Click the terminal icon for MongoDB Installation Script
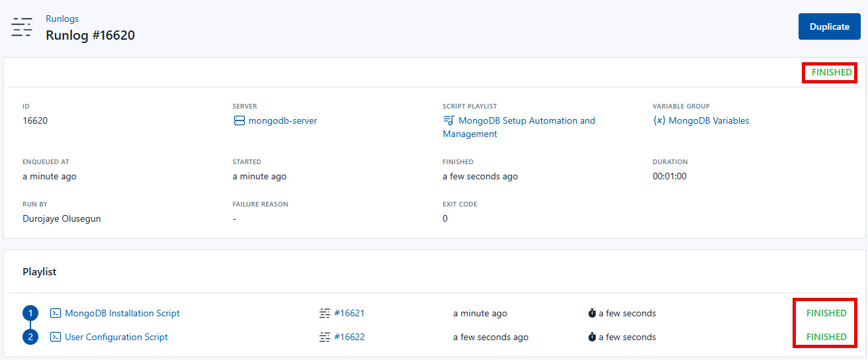The image size is (868, 360). (x=56, y=313)
